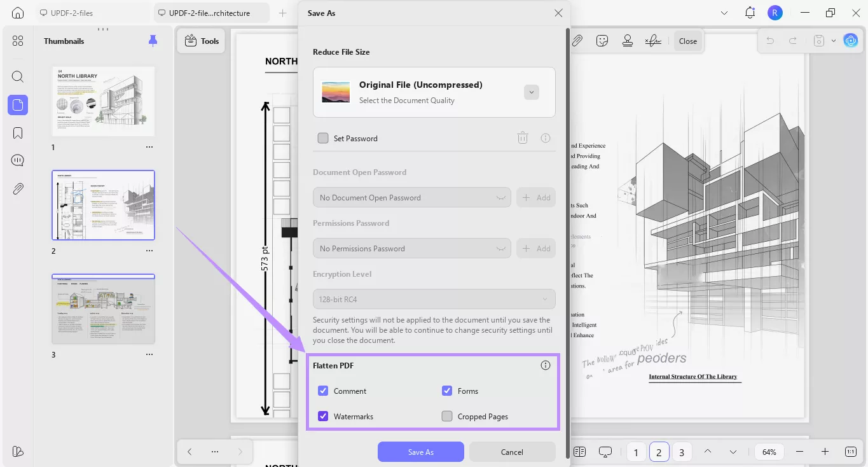This screenshot has height=467, width=868.
Task: Select page 3 thumbnail in the sidebar
Action: [103, 309]
